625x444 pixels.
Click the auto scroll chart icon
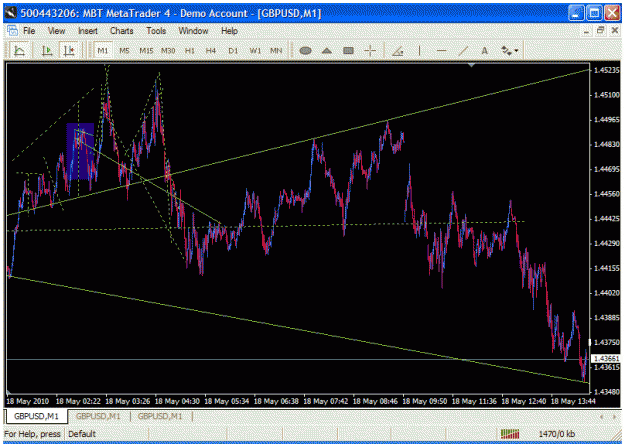47,51
